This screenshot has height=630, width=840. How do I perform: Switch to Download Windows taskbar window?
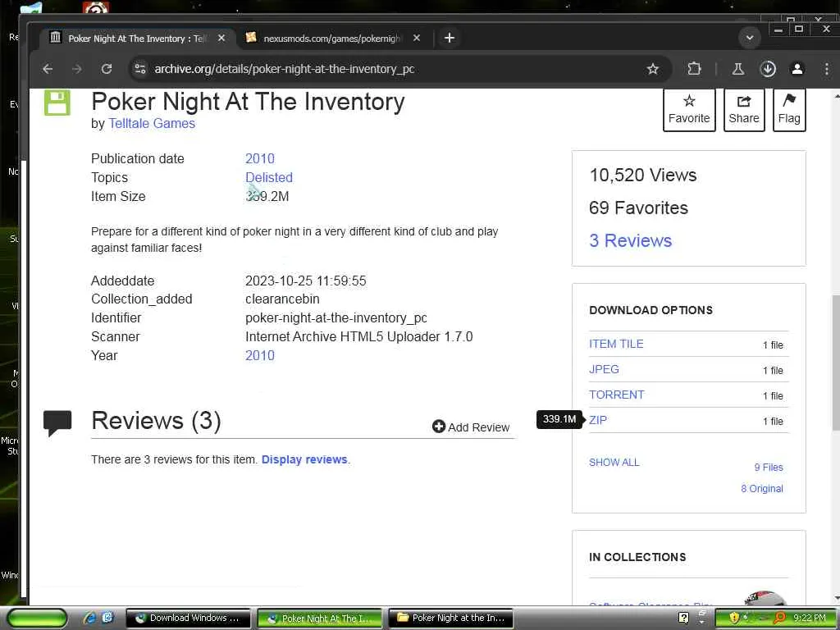pyautogui.click(x=188, y=619)
